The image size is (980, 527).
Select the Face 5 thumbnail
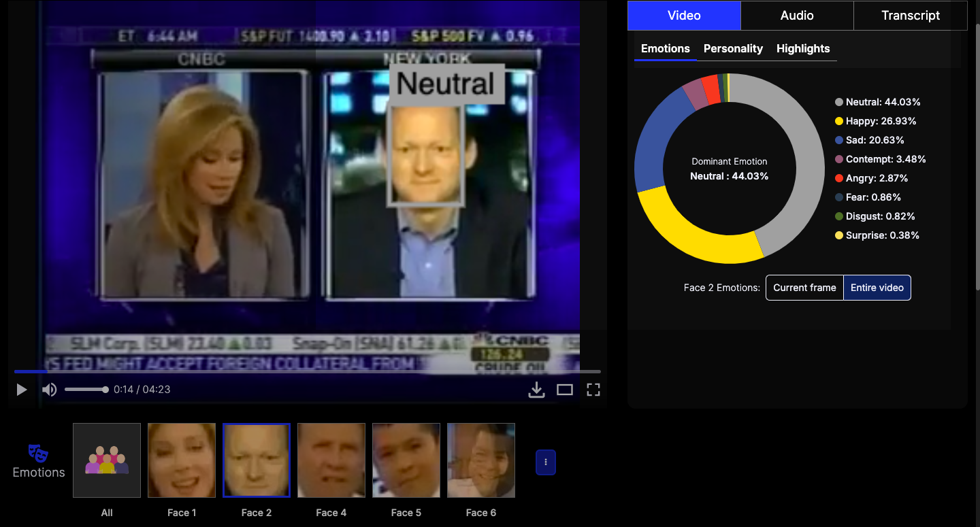click(406, 460)
